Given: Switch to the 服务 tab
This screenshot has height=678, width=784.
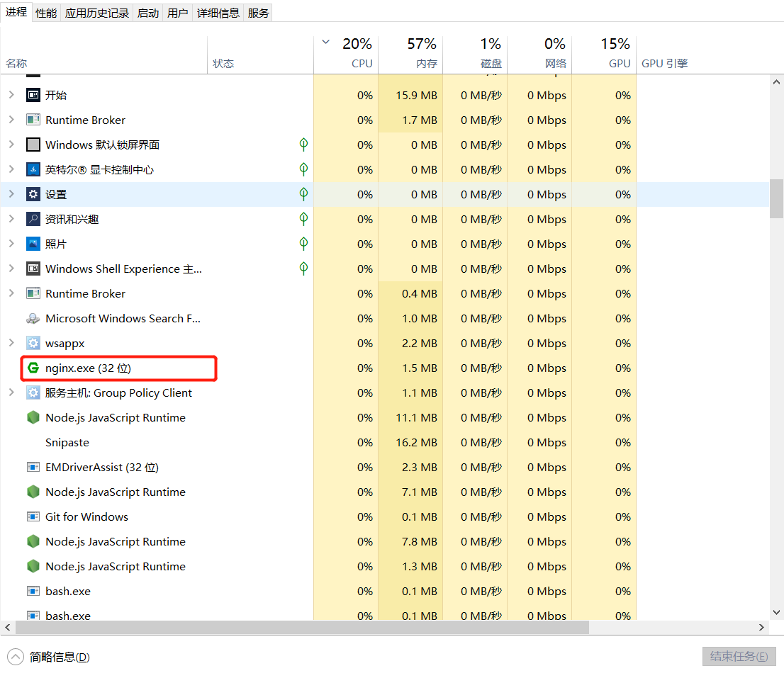Looking at the screenshot, I should (x=258, y=13).
